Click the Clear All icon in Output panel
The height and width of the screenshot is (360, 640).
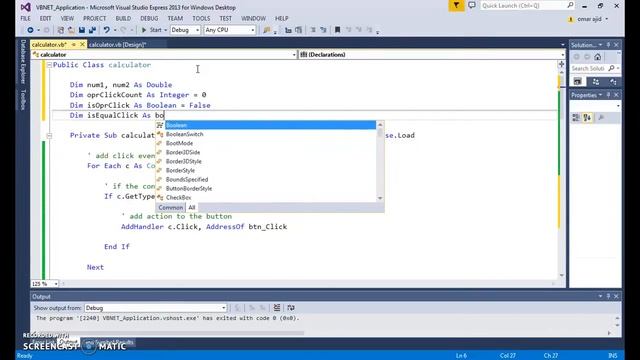277,308
